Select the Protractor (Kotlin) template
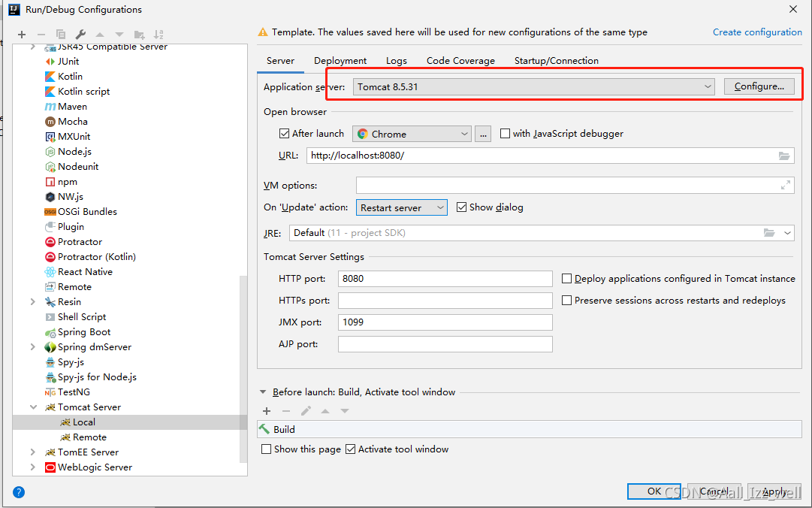Screen dimensions: 812x508 [96, 256]
